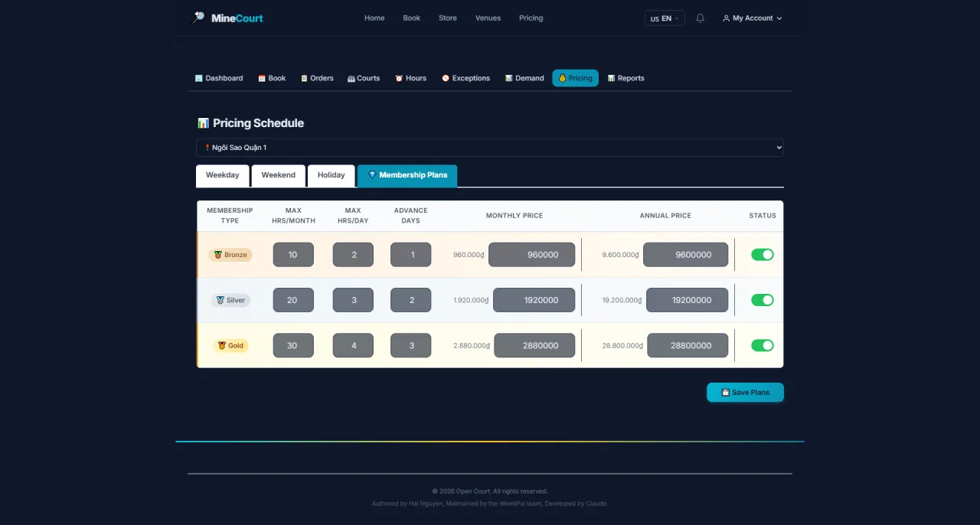Click the MEMBERSHIP TYPE column header
Screen dimensions: 980x525
[x=230, y=215]
